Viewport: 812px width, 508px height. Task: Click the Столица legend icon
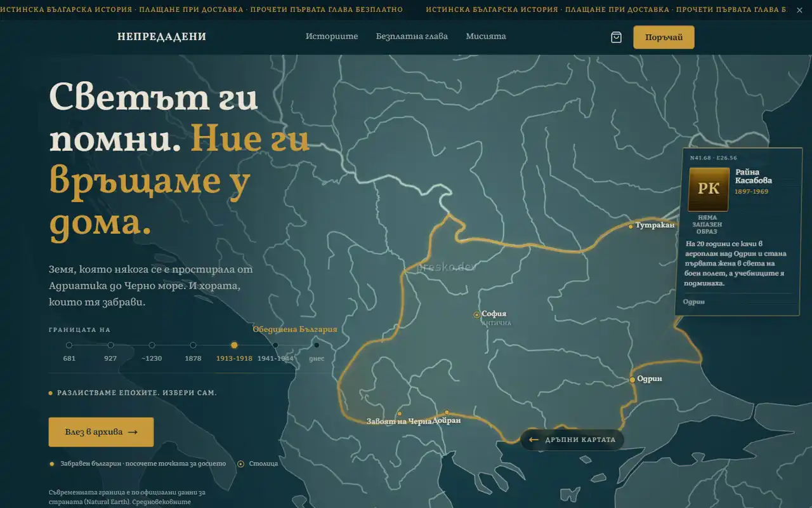click(240, 464)
